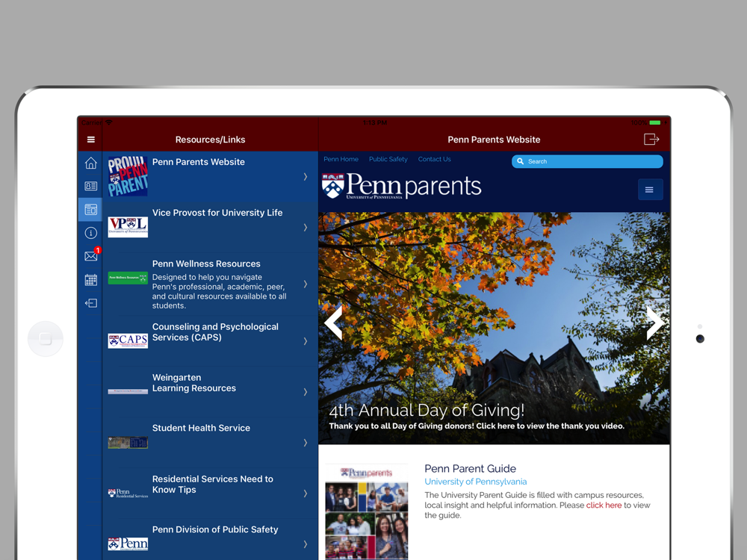The width and height of the screenshot is (747, 560).
Task: Tap the Student Health Service thumbnail
Action: tap(128, 443)
